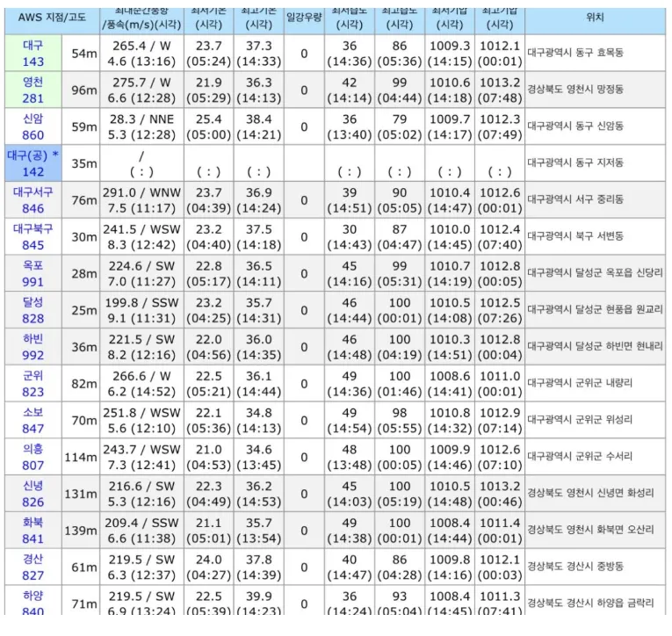Image resolution: width=672 pixels, height=636 pixels.
Task: Click the min humidity '30 (14:43)'
Action: point(350,237)
